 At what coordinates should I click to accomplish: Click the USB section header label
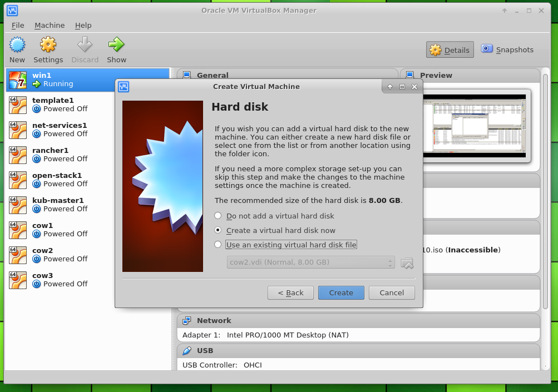[205, 351]
